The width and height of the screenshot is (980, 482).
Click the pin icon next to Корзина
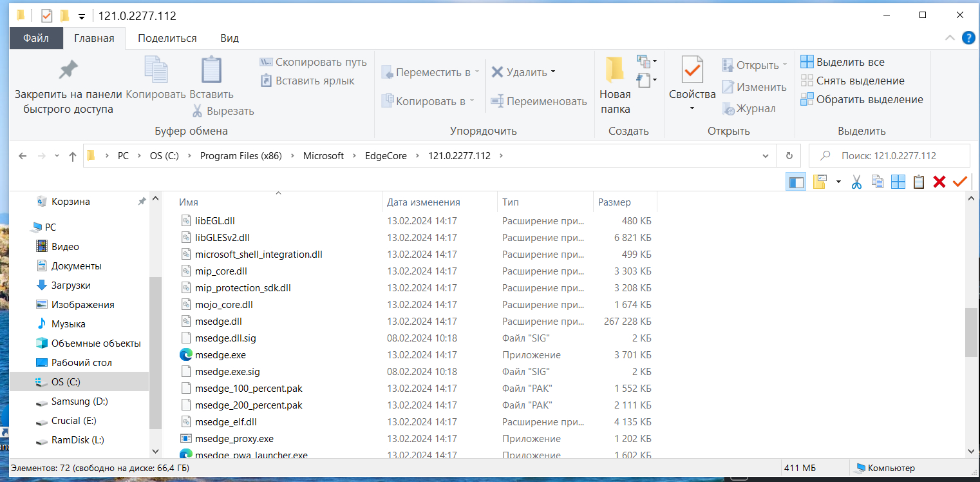tap(142, 202)
